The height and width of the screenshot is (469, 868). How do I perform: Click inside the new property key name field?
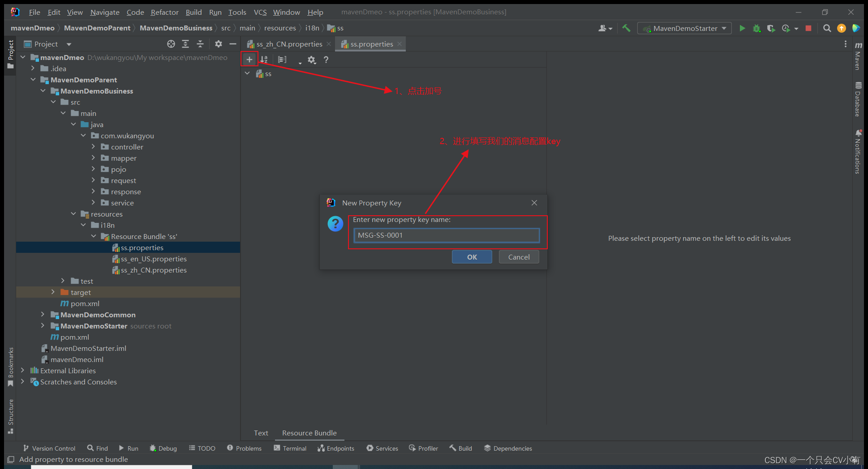(x=446, y=235)
